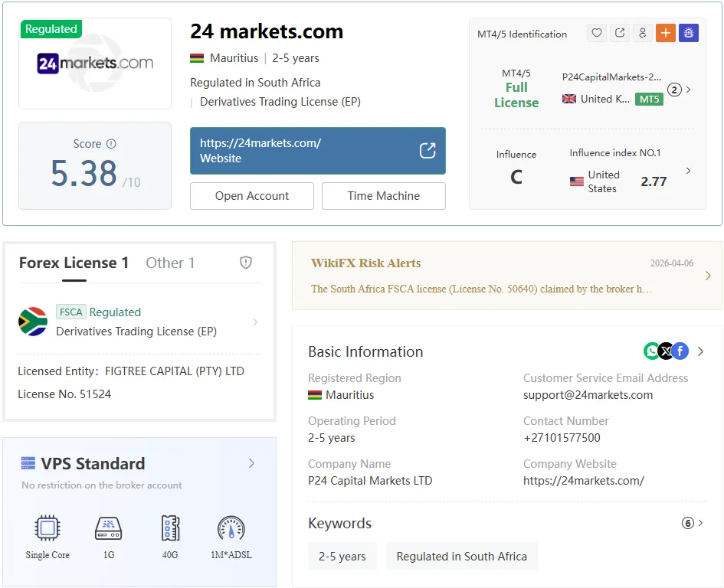724x588 pixels.
Task: Click the 24markets.com logo
Action: [x=95, y=63]
